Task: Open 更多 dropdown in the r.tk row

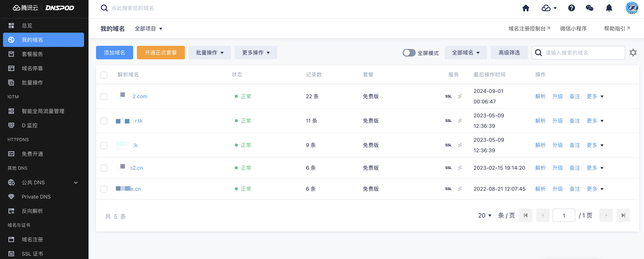Action: tap(595, 121)
